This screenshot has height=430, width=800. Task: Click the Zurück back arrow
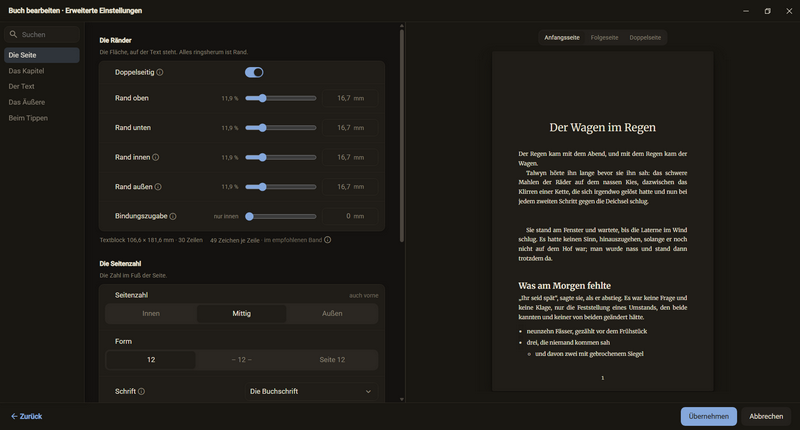14,416
